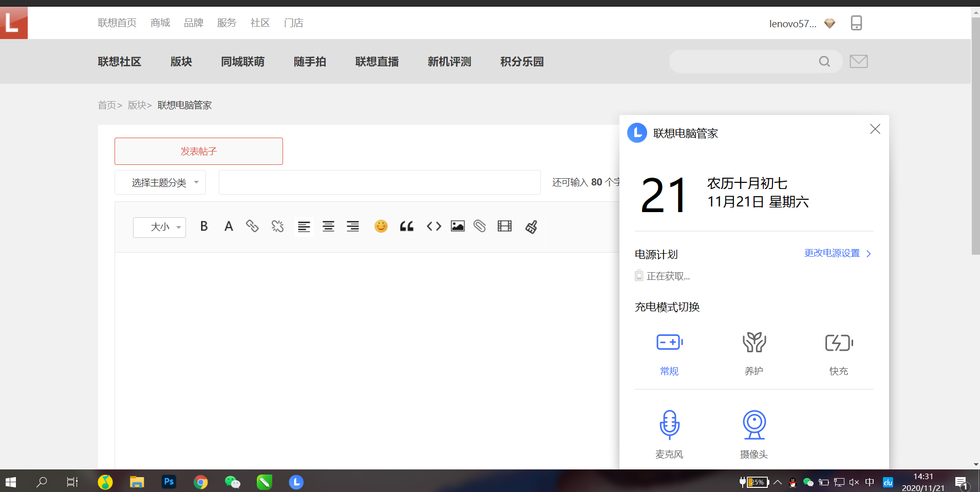This screenshot has width=980, height=492.
Task: Open the 随手拍 tab
Action: (x=310, y=62)
